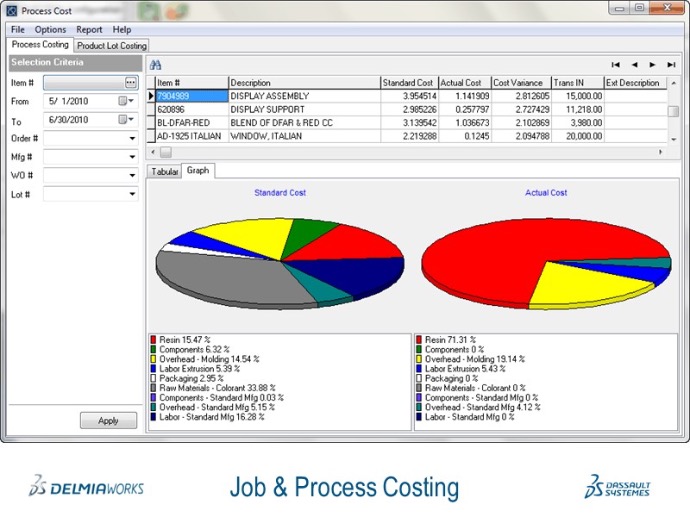Screen dimensions: 690x517
Task: Open the Options menu
Action: [x=51, y=30]
